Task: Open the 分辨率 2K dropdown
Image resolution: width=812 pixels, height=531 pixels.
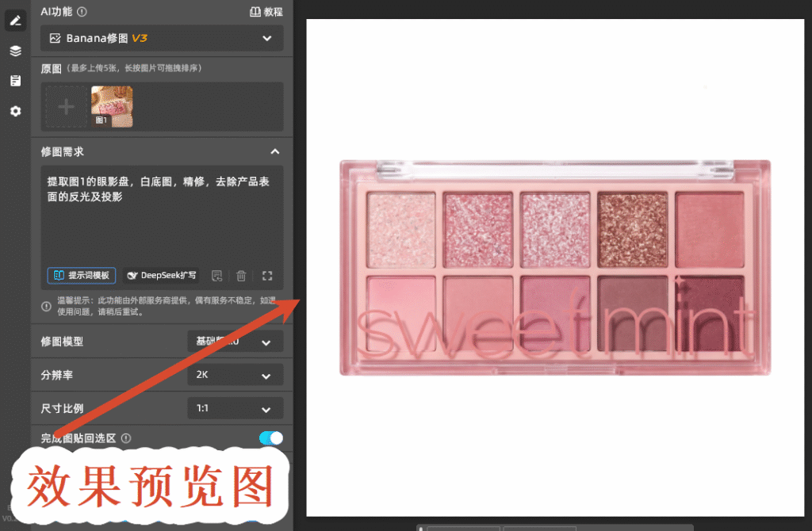Action: (235, 375)
